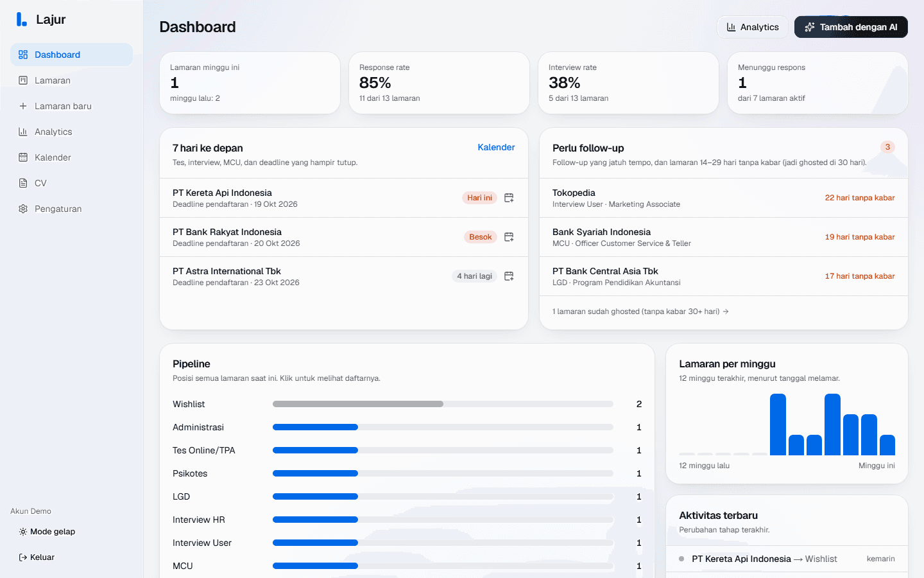Click the Dashboard grid icon in sidebar

pos(23,55)
